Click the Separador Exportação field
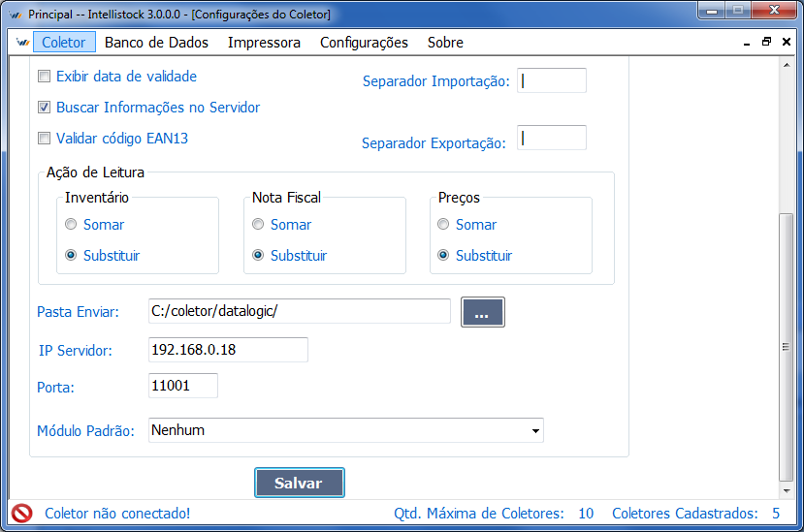The image size is (804, 532). [551, 138]
